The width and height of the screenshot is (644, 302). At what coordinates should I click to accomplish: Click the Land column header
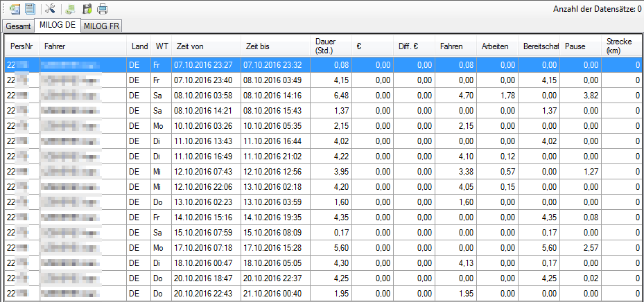tap(139, 46)
